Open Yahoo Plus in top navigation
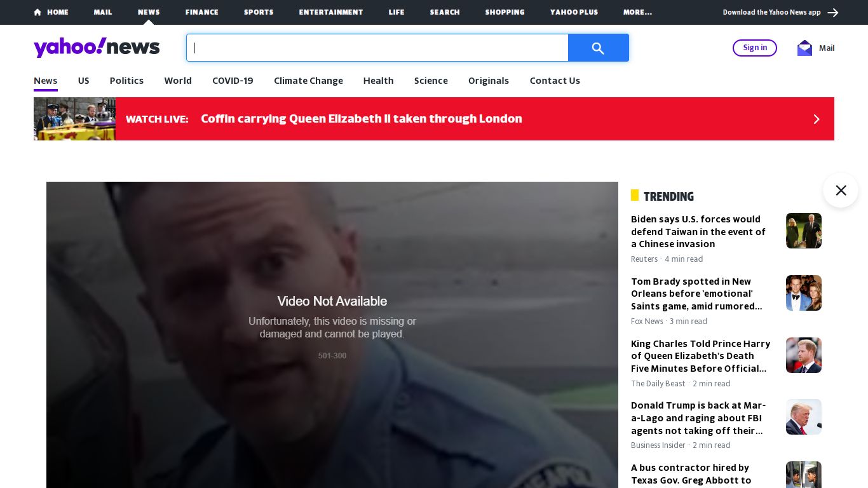This screenshot has width=868, height=488. pos(574,12)
